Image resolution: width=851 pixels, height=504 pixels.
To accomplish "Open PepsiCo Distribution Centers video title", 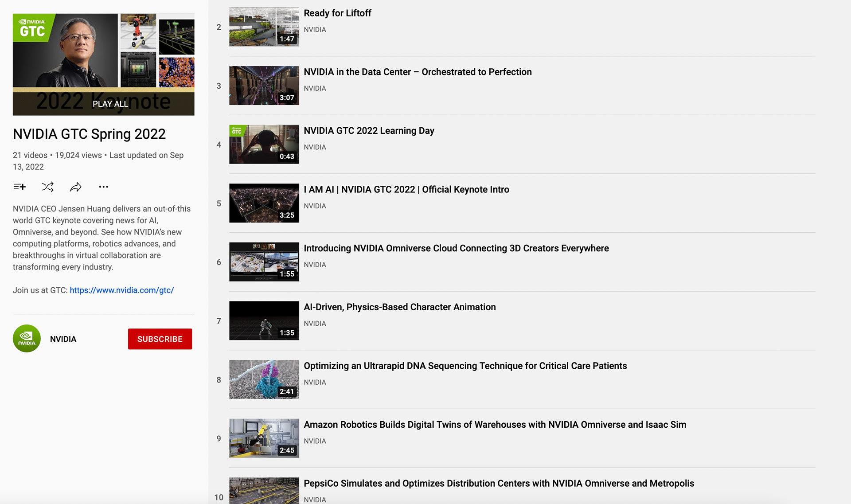I will pos(499,484).
